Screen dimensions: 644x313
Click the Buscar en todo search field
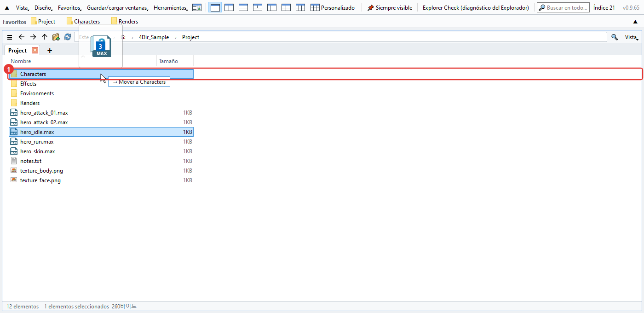click(x=563, y=8)
